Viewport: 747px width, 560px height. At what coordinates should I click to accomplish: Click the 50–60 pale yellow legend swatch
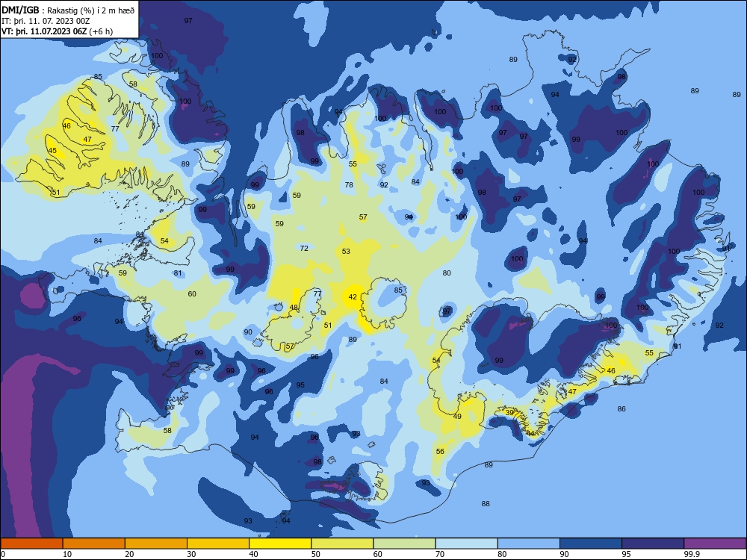point(342,544)
